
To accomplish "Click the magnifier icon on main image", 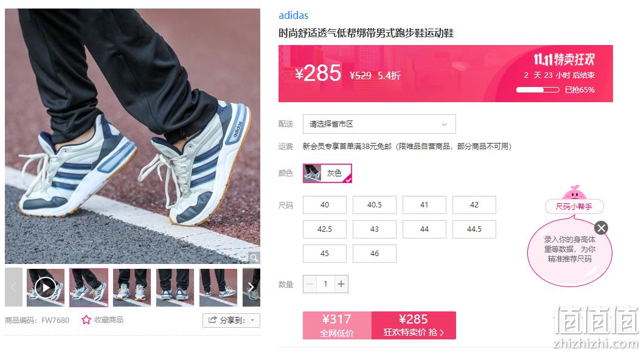I will coord(254,258).
